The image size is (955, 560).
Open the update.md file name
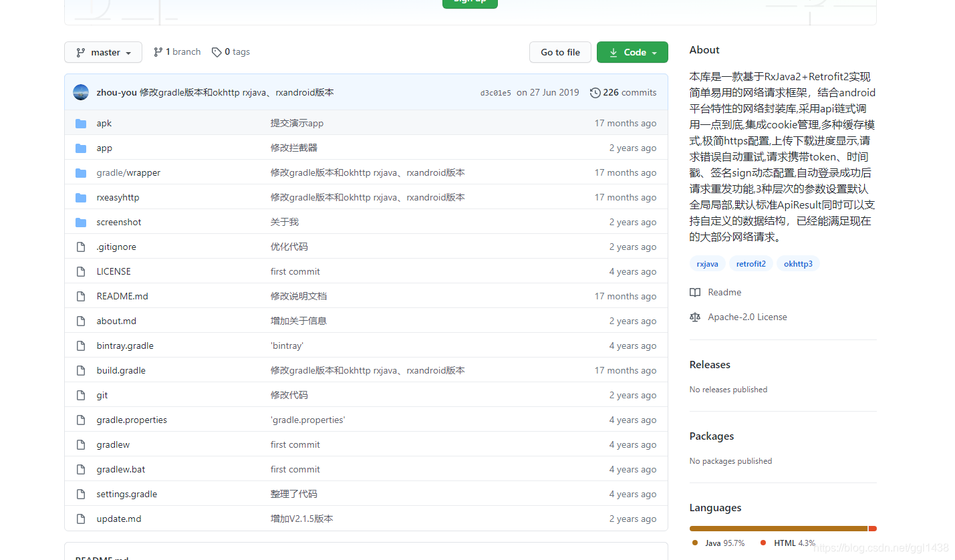point(119,519)
